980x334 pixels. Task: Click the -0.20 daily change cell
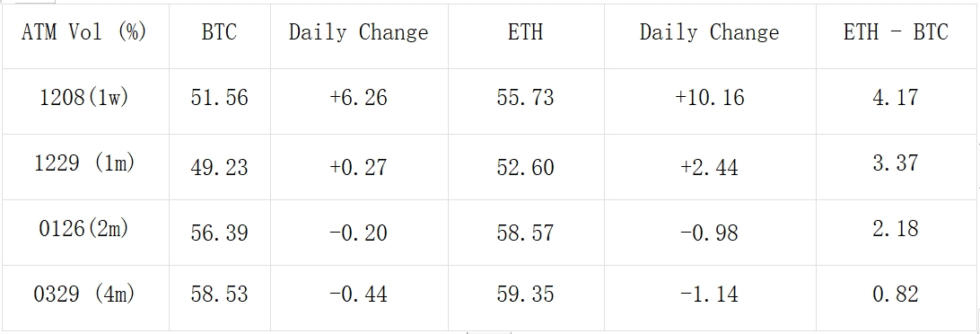coord(359,233)
